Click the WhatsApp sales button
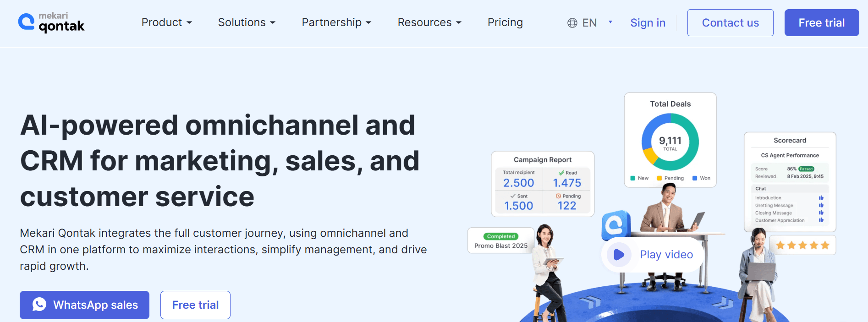This screenshot has height=322, width=868. (x=84, y=305)
